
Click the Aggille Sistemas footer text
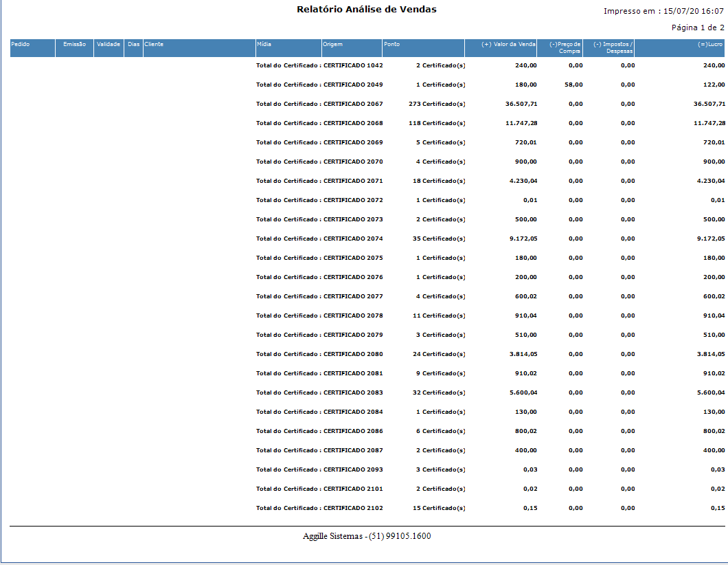(367, 536)
